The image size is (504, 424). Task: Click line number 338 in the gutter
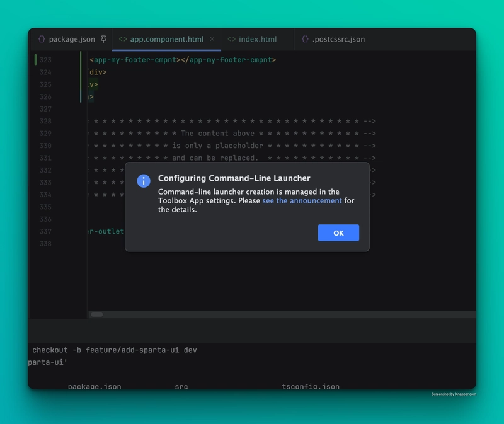click(45, 244)
